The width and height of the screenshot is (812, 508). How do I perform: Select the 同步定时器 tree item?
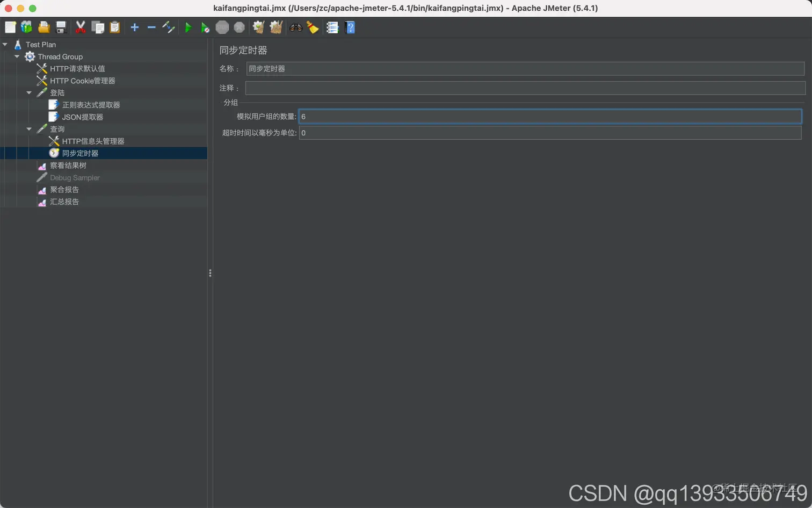click(80, 153)
